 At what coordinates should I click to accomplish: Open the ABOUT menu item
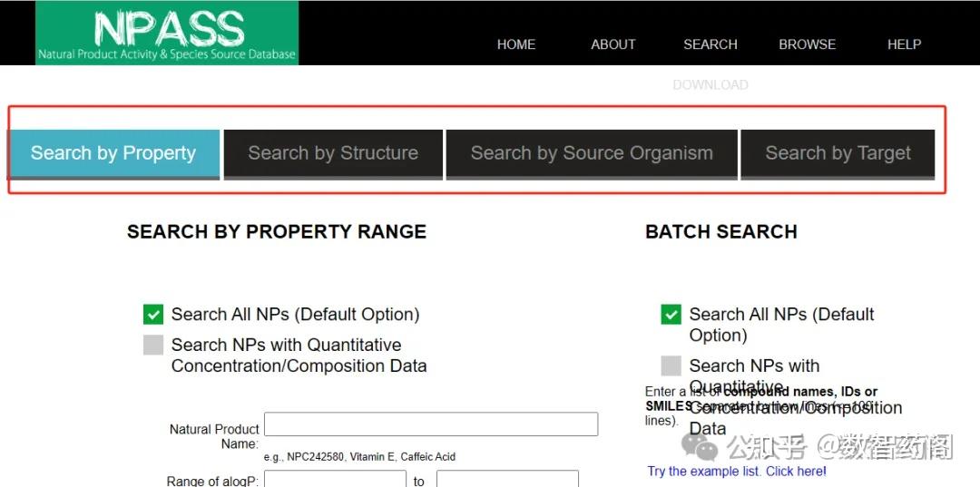[613, 44]
